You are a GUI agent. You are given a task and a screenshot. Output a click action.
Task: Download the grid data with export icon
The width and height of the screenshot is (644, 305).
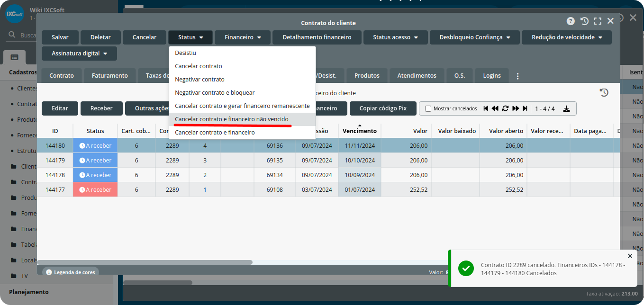[566, 108]
